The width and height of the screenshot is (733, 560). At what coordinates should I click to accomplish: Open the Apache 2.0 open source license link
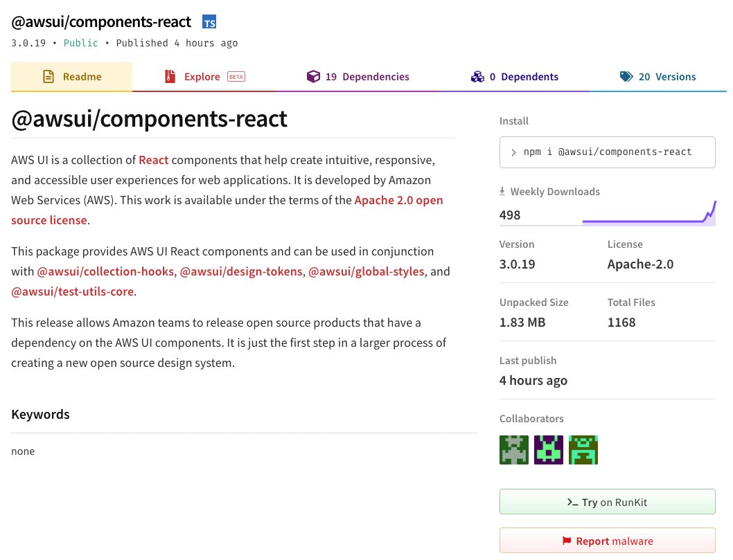(398, 200)
